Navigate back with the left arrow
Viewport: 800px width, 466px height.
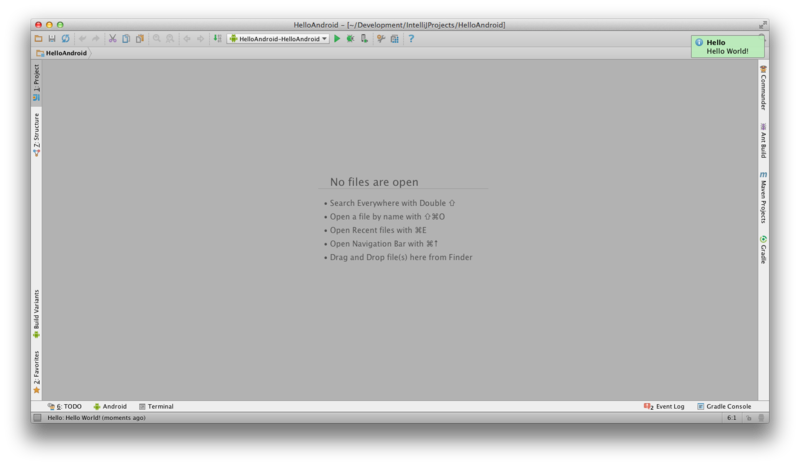click(x=187, y=39)
